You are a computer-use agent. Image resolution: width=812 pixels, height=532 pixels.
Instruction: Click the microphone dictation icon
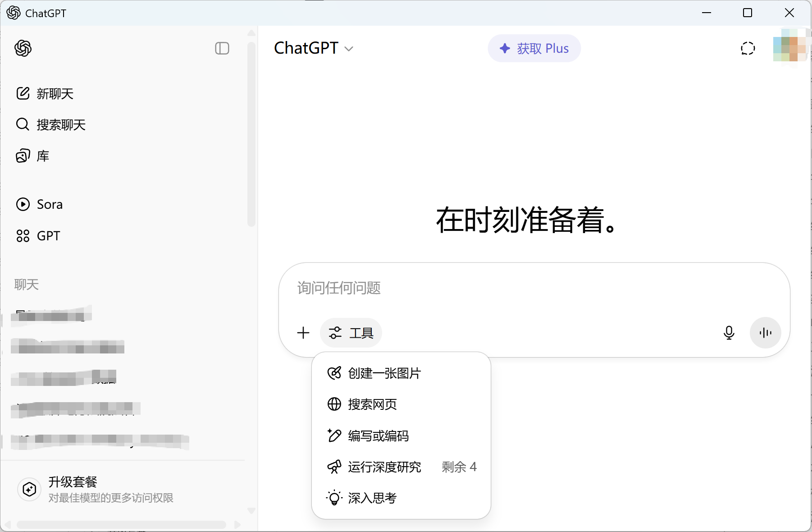[729, 333]
